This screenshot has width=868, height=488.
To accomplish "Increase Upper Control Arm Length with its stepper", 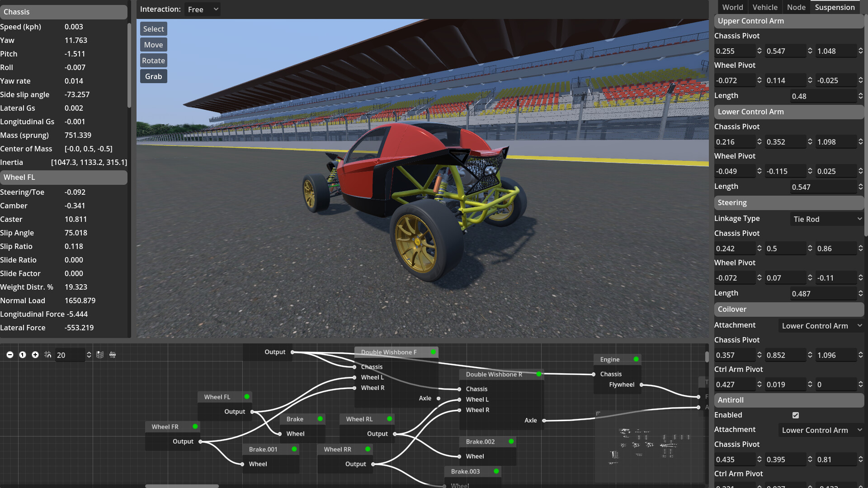I will coord(861,94).
